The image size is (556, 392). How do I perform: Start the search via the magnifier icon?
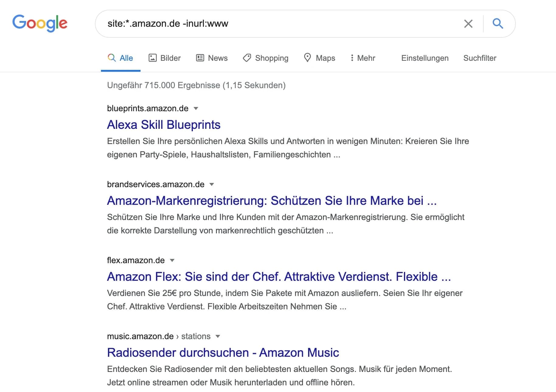498,23
